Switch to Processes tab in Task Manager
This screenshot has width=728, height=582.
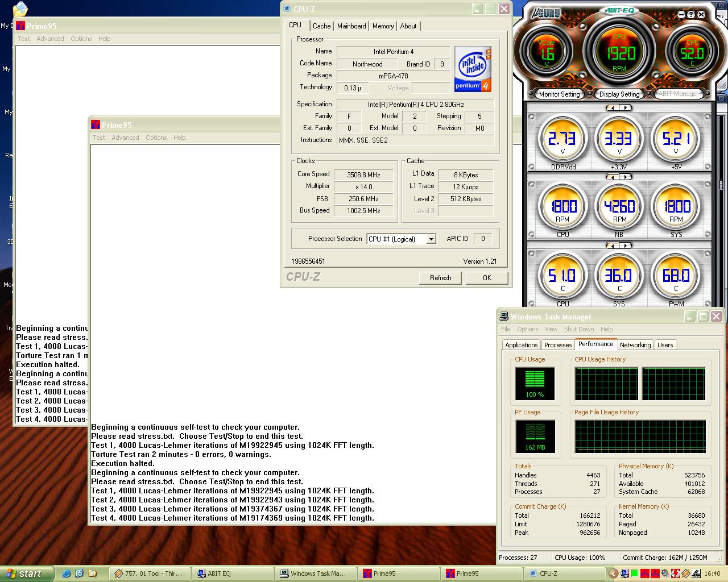[x=557, y=345]
